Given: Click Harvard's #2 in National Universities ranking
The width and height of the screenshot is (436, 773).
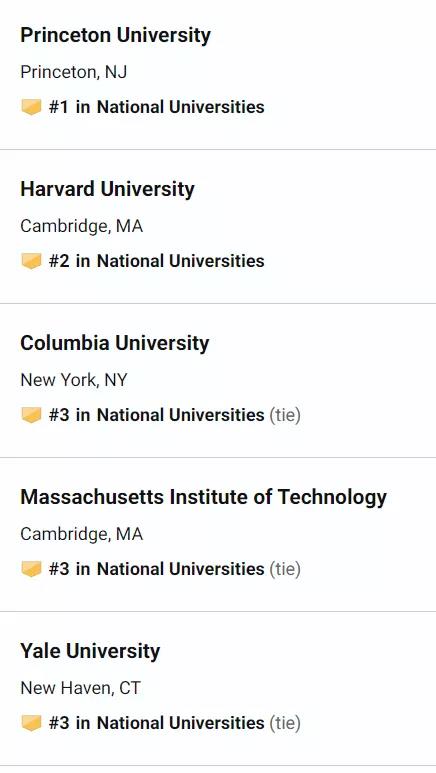Looking at the screenshot, I should pos(156,261).
